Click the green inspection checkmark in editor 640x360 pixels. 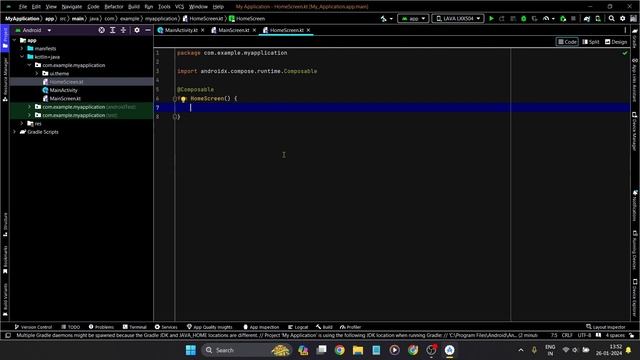625,53
